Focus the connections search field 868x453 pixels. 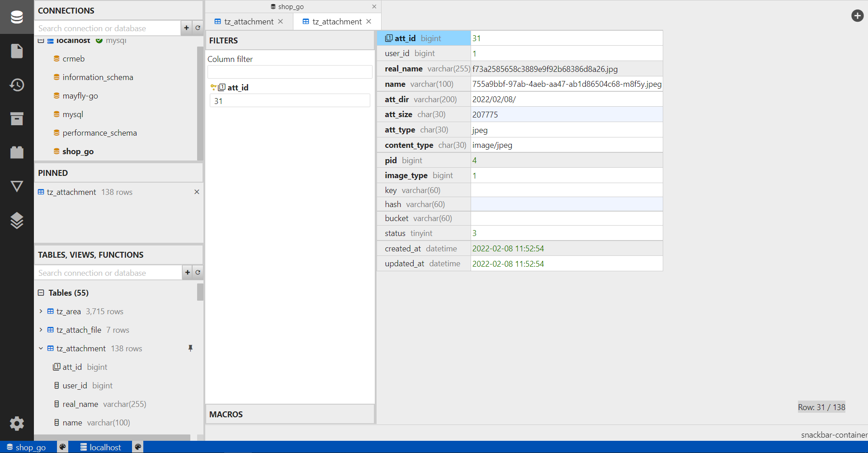click(x=108, y=28)
